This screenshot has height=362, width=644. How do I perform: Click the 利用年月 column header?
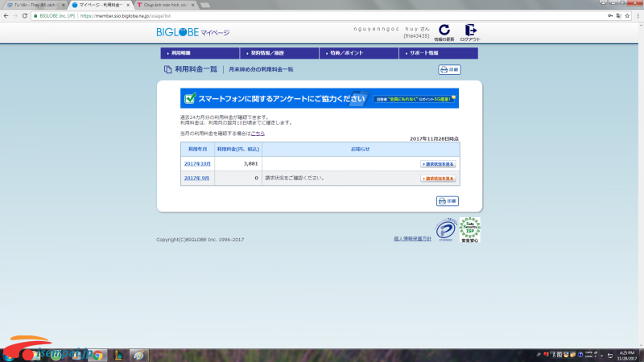point(197,150)
